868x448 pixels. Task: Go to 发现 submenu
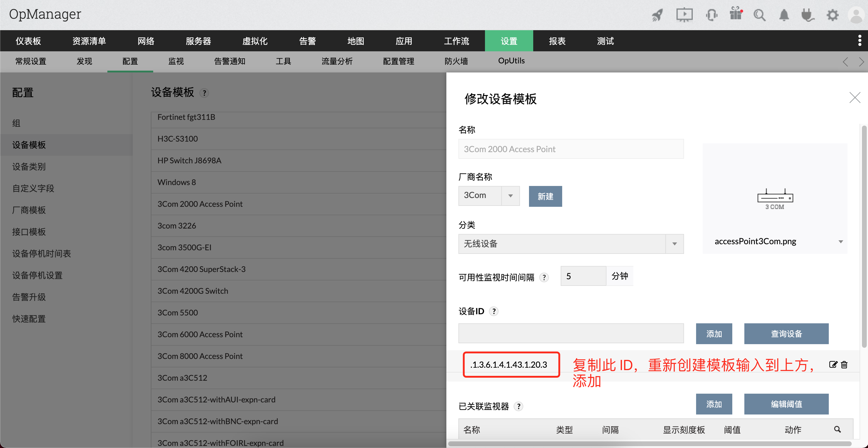click(x=84, y=61)
